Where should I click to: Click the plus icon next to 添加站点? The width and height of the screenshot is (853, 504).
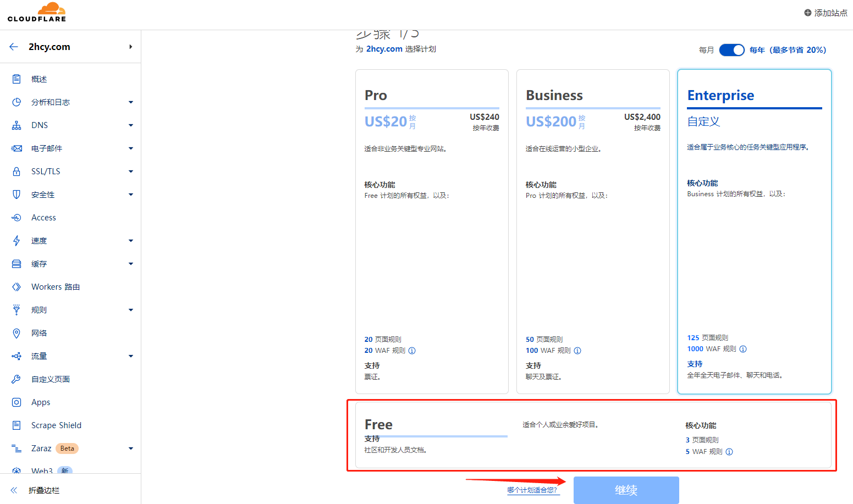click(808, 13)
